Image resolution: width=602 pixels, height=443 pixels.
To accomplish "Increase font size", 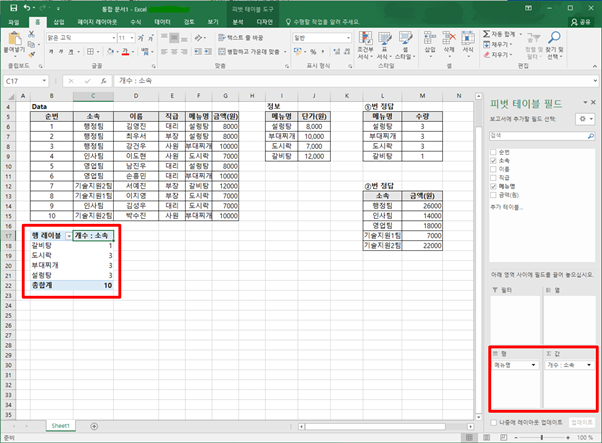I will (x=141, y=38).
